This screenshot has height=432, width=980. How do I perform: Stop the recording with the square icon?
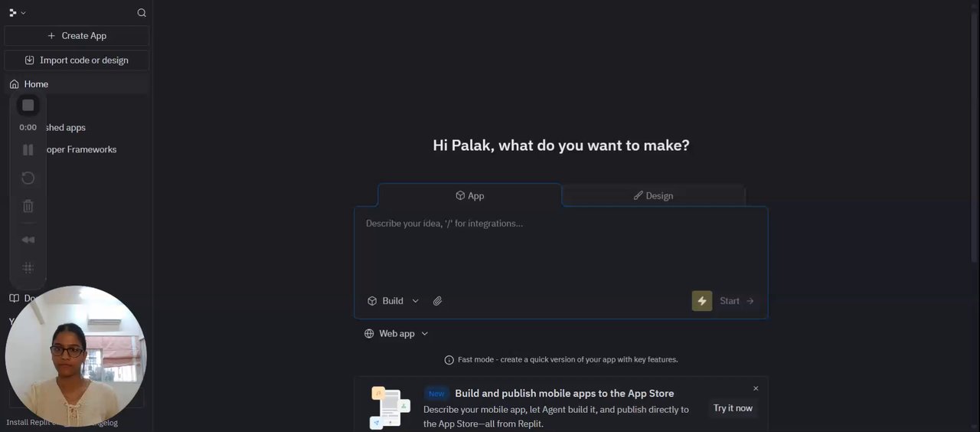28,105
